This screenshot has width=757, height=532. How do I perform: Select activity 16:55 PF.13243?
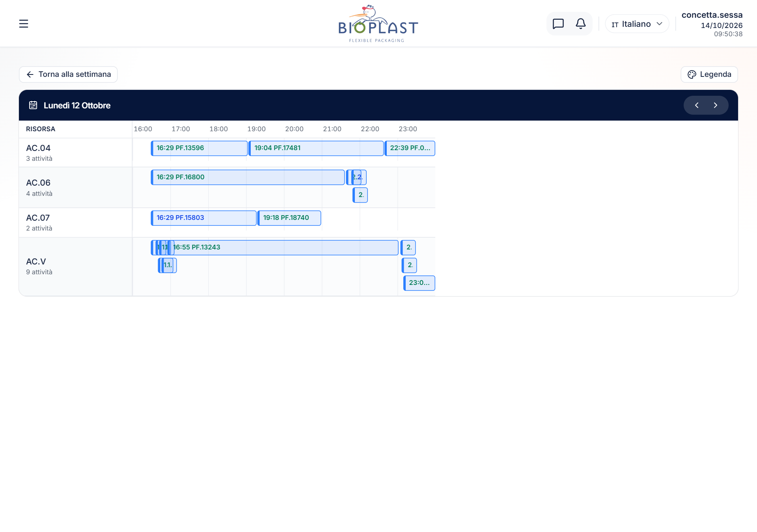click(284, 247)
